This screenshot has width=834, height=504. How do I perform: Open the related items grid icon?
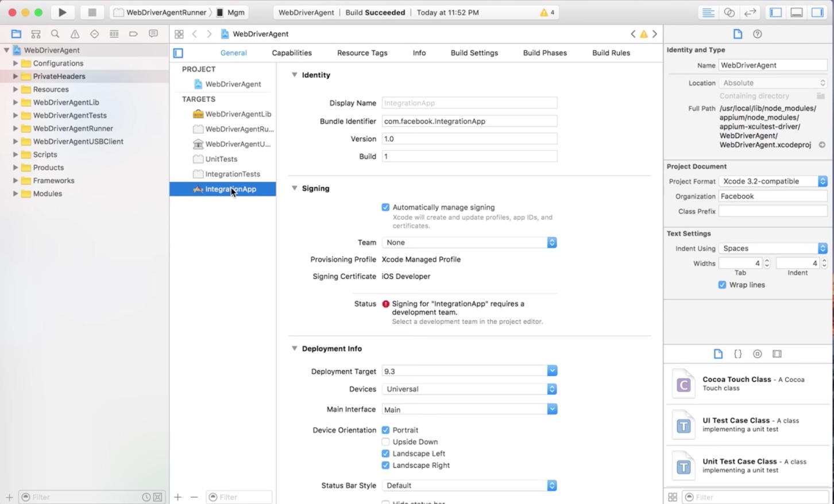point(179,34)
